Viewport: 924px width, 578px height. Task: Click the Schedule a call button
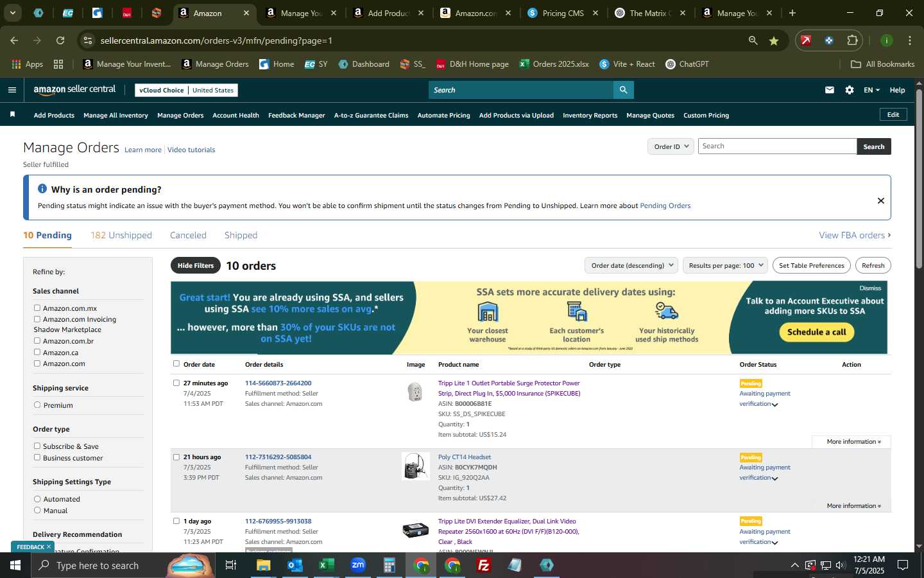(817, 332)
